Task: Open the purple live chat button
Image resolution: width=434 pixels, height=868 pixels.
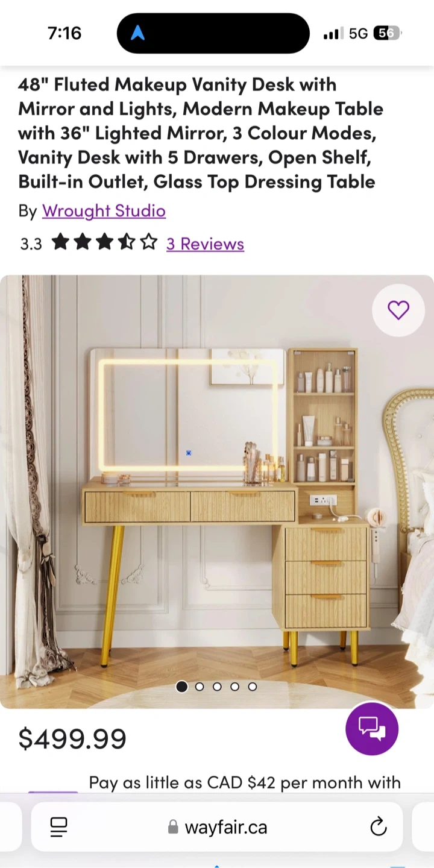Action: (372, 728)
